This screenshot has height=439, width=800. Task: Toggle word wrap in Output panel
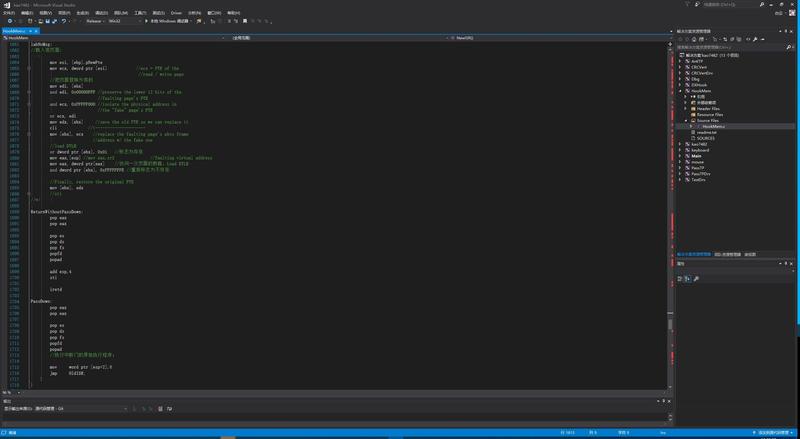pyautogui.click(x=169, y=409)
